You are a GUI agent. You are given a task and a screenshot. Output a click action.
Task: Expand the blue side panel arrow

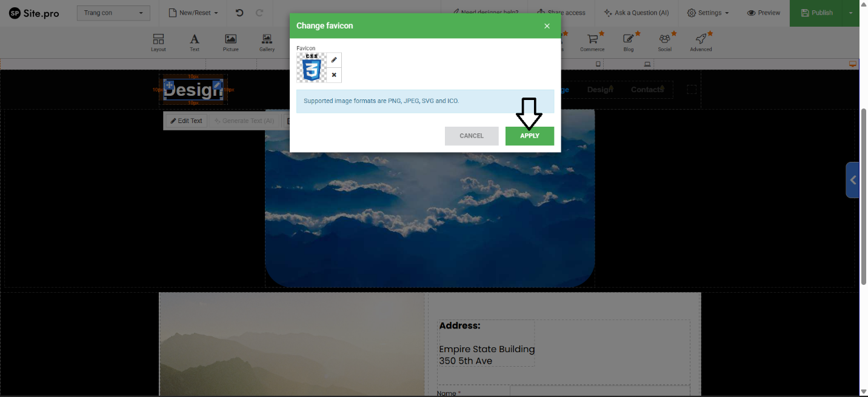click(853, 180)
